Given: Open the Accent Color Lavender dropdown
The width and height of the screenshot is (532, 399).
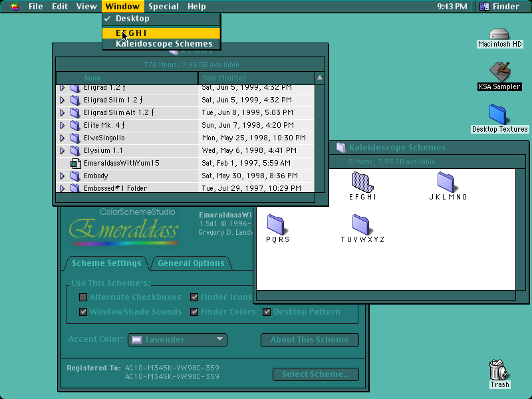Looking at the screenshot, I should pos(178,340).
